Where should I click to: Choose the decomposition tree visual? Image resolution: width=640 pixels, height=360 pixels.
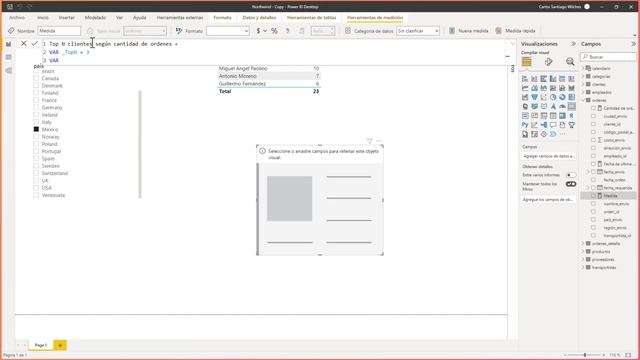tap(544, 125)
